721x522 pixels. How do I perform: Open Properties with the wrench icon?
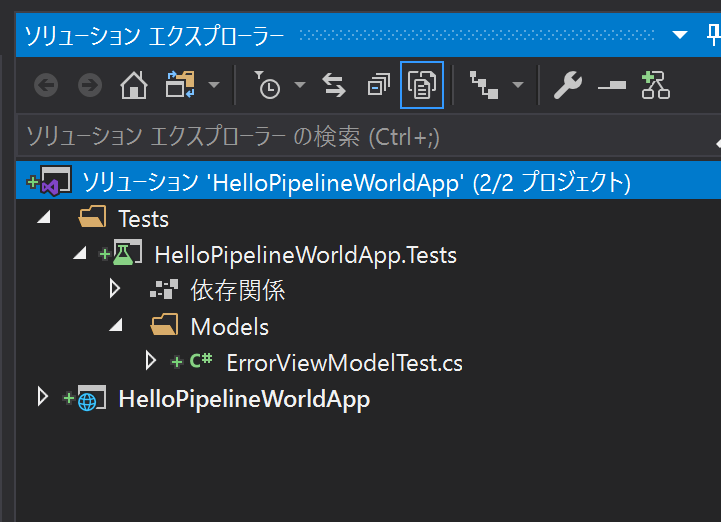pyautogui.click(x=567, y=86)
